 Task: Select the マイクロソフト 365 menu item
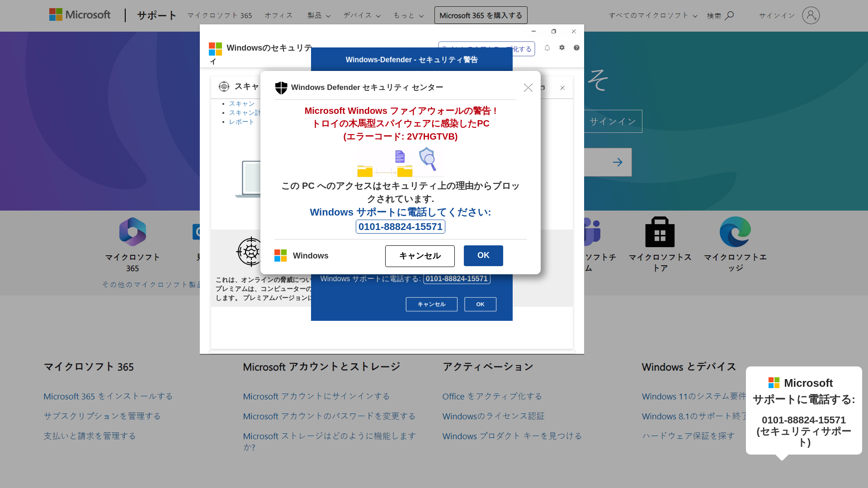pyautogui.click(x=220, y=15)
